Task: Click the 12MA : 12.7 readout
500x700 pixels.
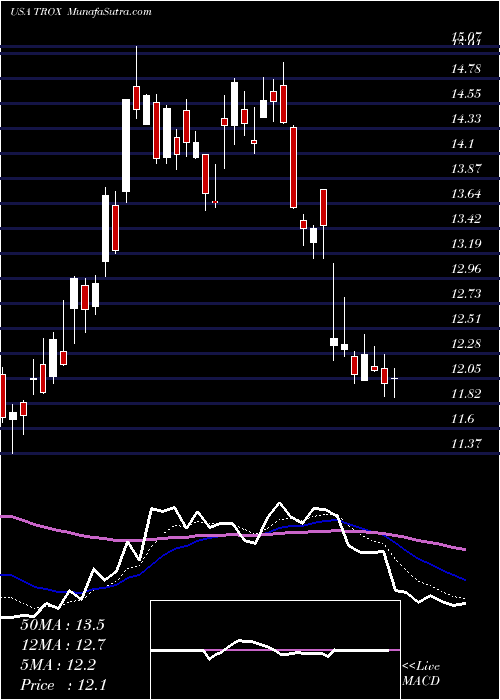Action: pos(62,645)
